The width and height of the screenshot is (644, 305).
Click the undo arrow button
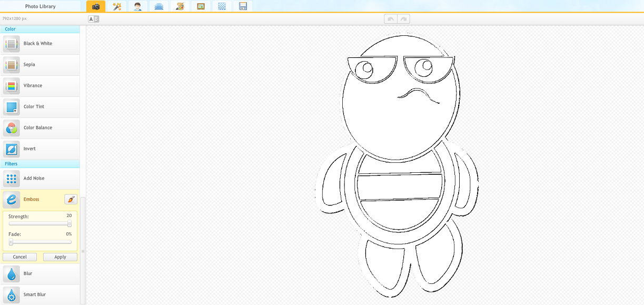[x=391, y=19]
